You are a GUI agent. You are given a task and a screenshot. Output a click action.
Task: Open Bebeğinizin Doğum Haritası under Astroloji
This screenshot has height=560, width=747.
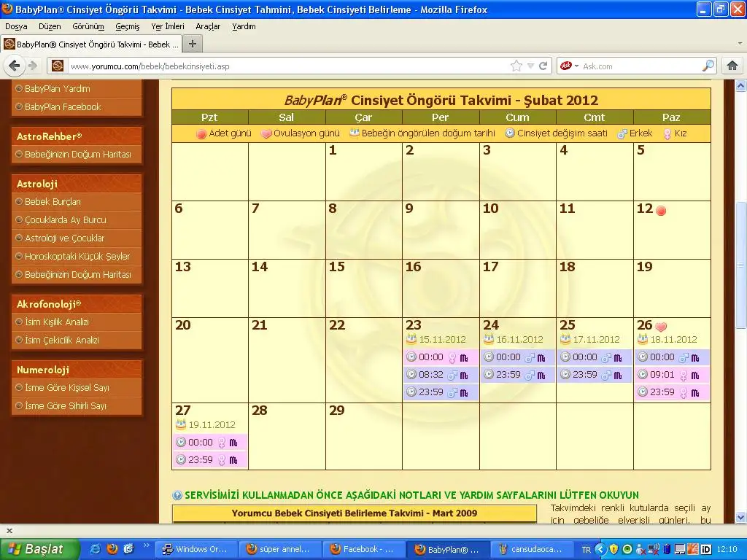point(77,275)
